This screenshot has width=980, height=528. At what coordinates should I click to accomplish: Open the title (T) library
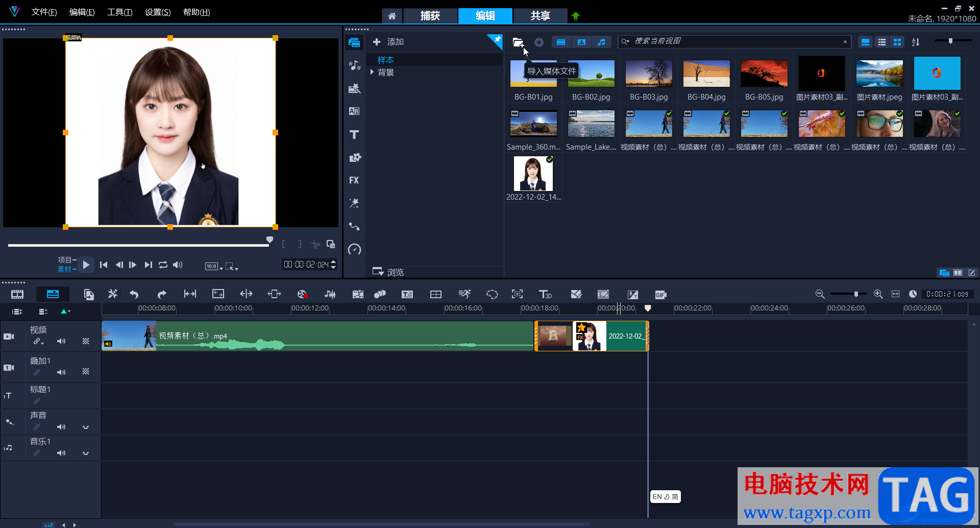[354, 134]
